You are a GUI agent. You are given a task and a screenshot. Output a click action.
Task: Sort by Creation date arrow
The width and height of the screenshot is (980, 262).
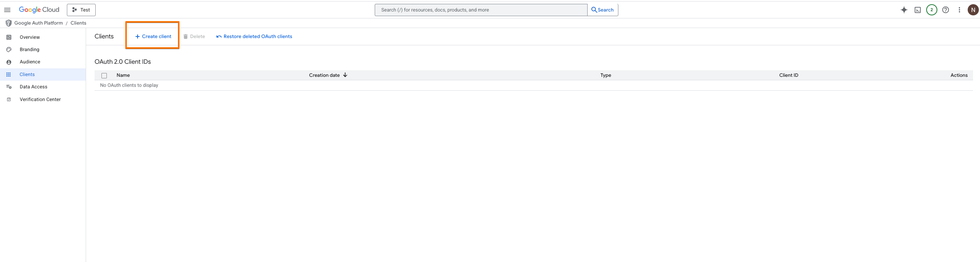345,75
